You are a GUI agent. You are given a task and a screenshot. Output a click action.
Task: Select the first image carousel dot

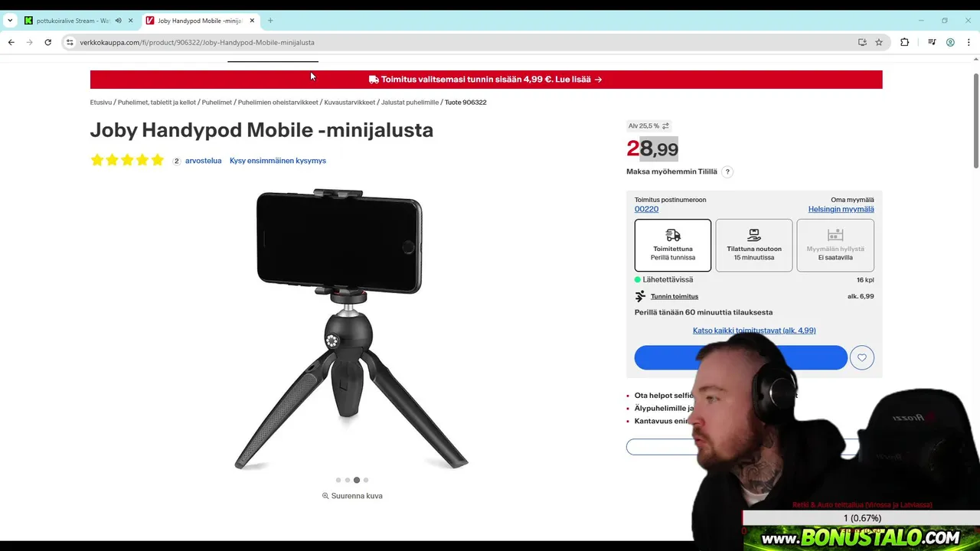pyautogui.click(x=338, y=480)
